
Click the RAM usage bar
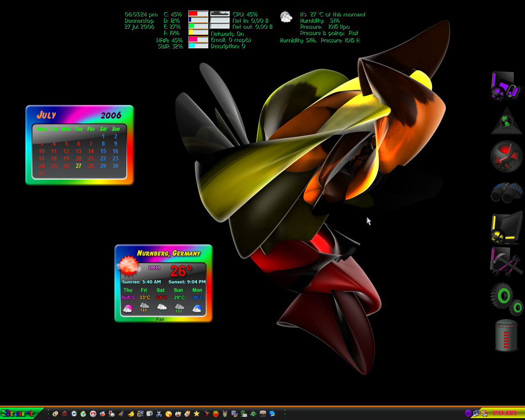198,39
